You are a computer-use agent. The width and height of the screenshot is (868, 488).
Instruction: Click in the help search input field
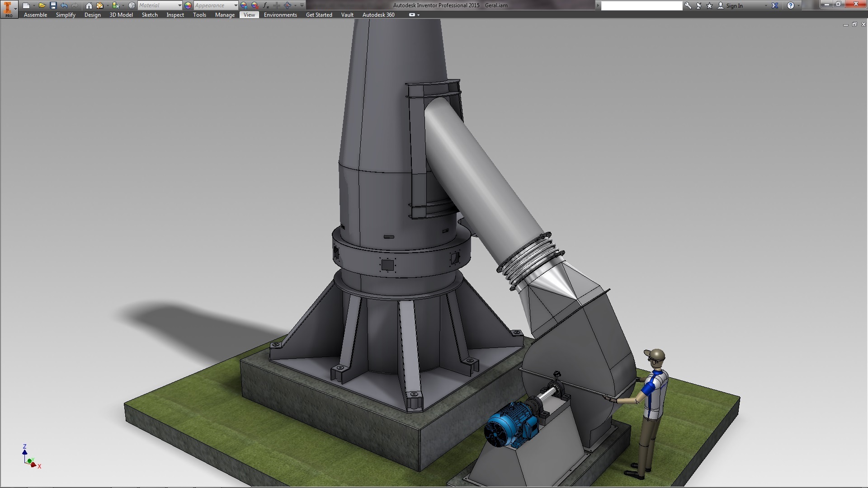pyautogui.click(x=641, y=5)
